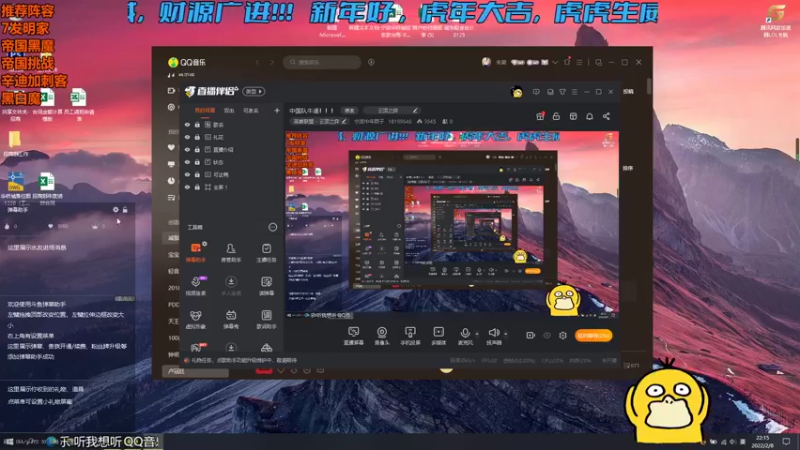This screenshot has height=450, width=800.
Task: Switch to second scene tab
Action: tap(229, 110)
